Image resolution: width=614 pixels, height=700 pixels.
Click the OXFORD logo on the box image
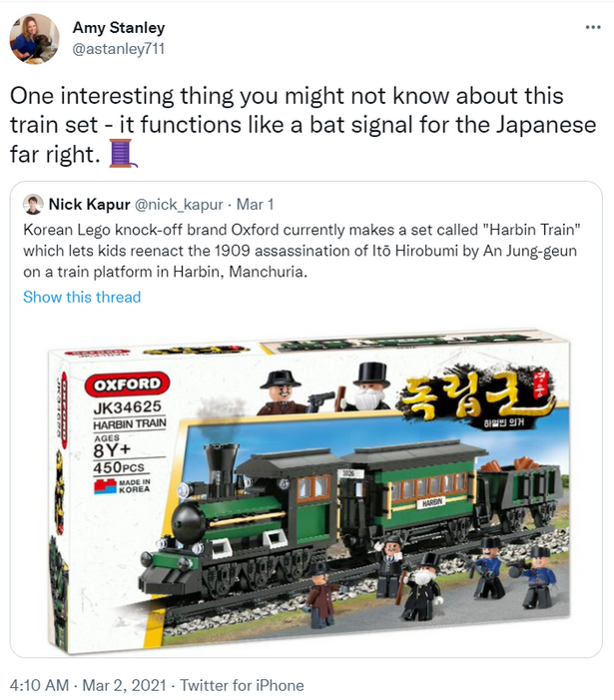click(x=128, y=383)
